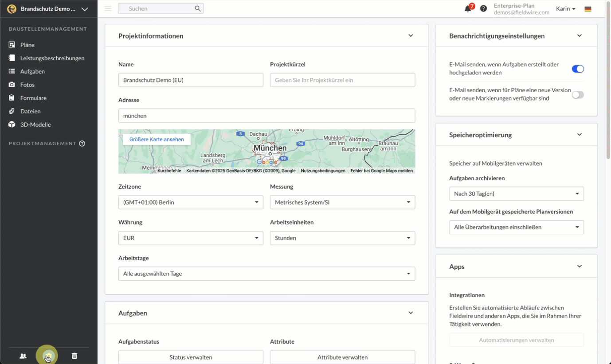Click the German flag language icon
611x364 pixels.
pos(588,9)
